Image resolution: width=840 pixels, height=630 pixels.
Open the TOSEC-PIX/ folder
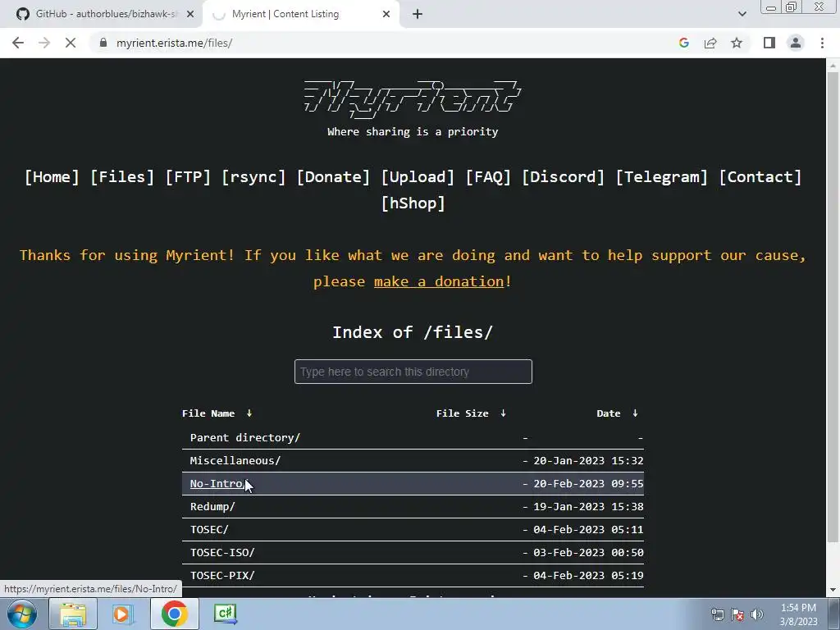point(222,576)
